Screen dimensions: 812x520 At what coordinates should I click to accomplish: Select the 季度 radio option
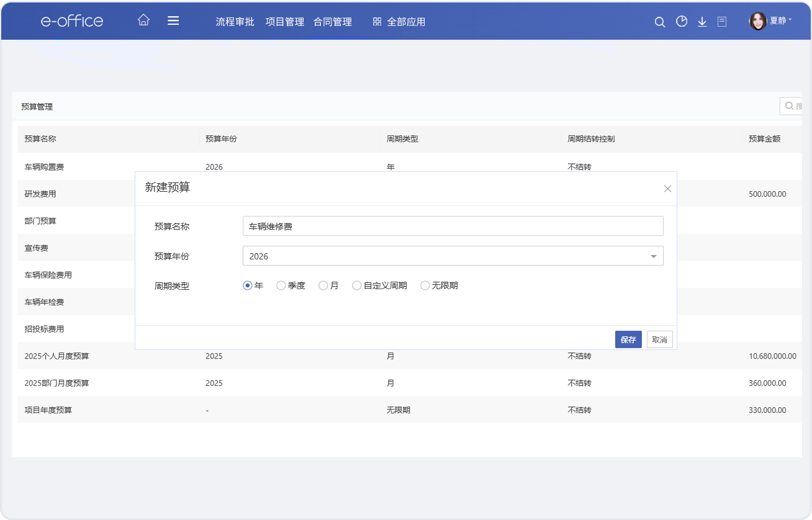(281, 286)
